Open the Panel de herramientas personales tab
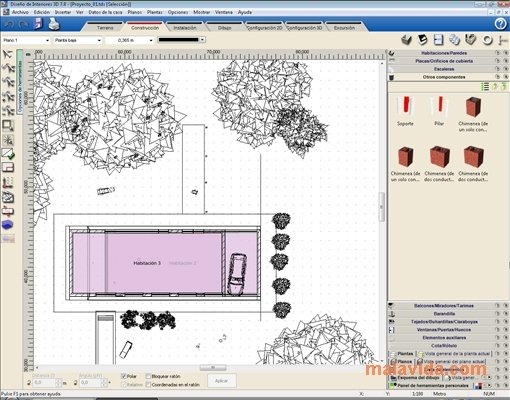Image resolution: width=510 pixels, height=400 pixels. click(x=430, y=386)
